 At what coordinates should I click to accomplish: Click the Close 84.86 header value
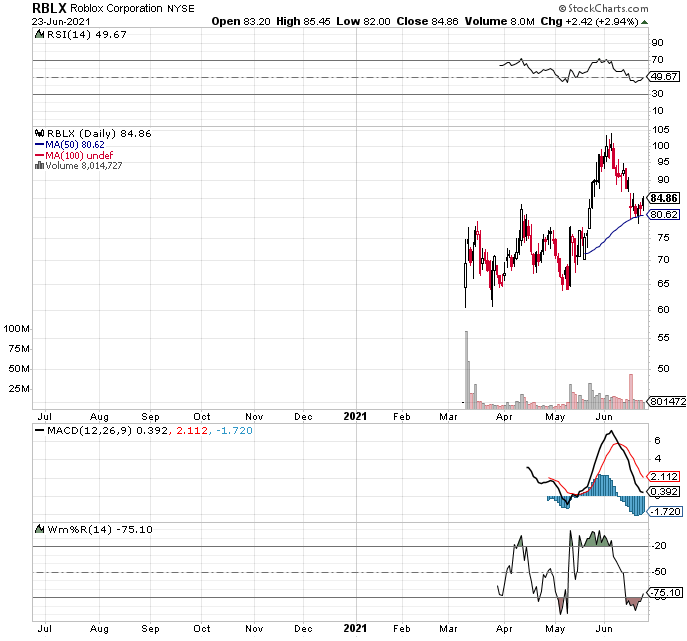tap(427, 21)
